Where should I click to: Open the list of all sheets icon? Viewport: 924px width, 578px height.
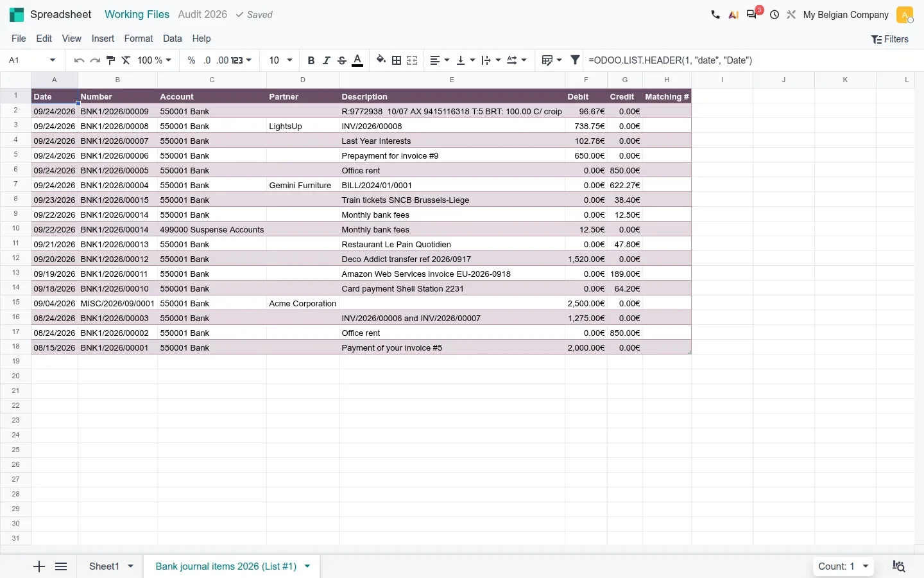coord(61,566)
